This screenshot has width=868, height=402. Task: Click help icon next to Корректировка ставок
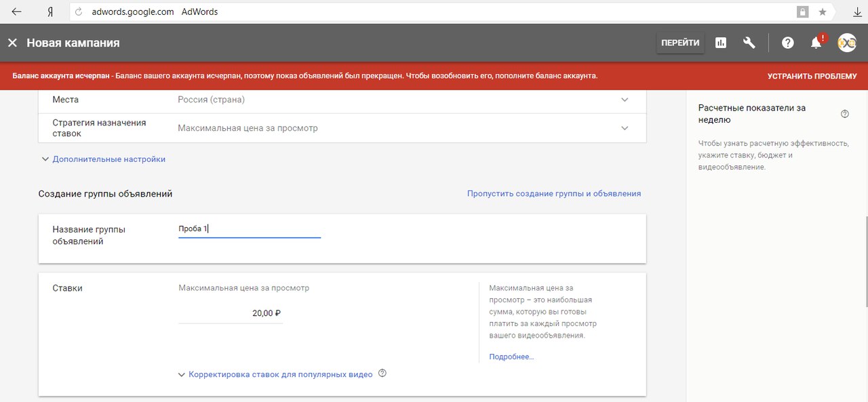click(382, 374)
